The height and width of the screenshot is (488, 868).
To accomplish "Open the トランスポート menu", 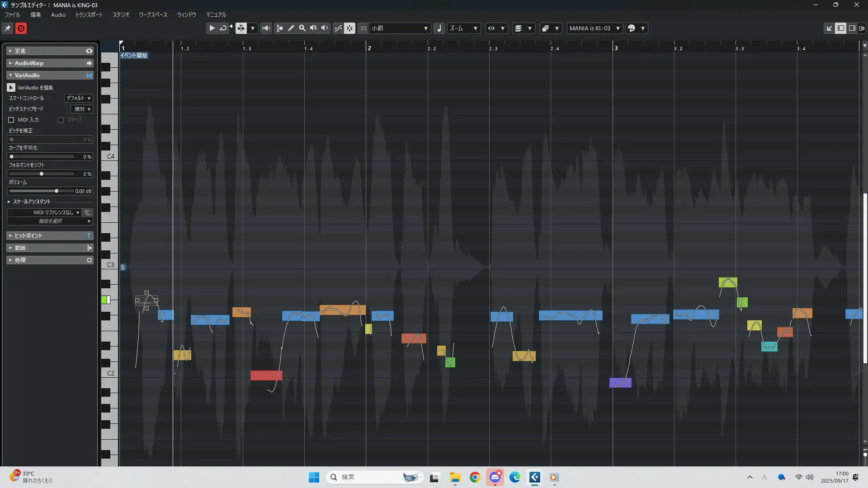I will pos(89,15).
